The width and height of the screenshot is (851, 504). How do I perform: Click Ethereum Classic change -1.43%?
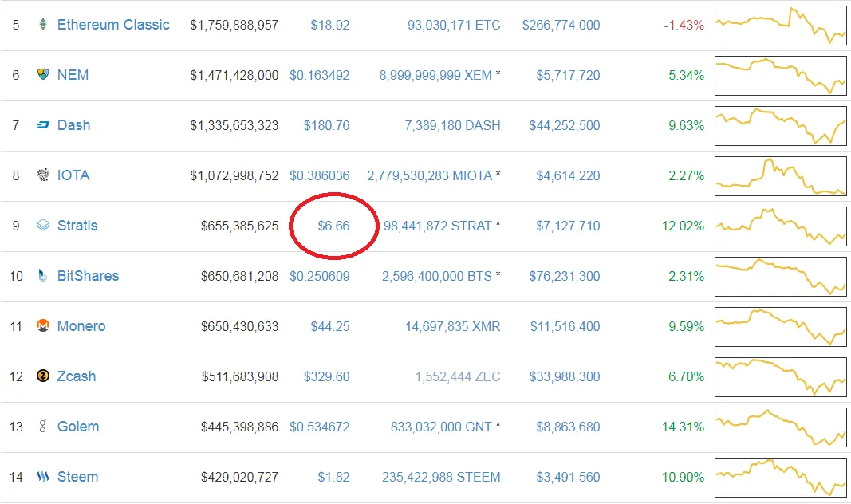[x=684, y=25]
